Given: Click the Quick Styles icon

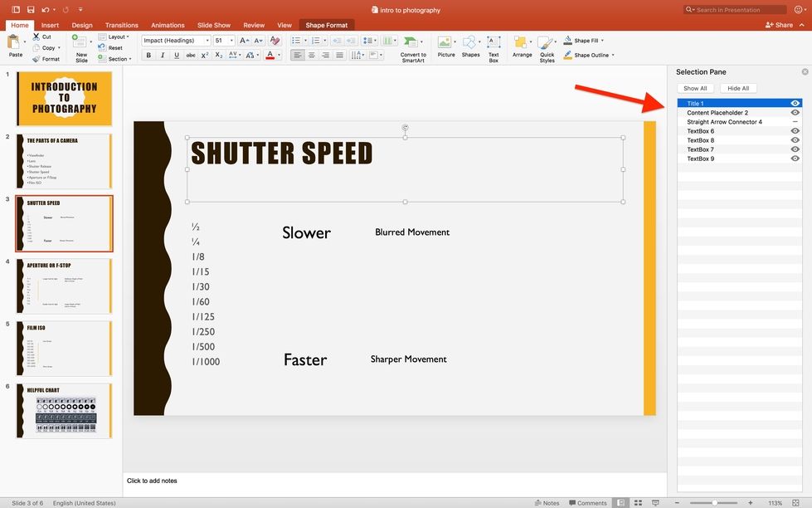Looking at the screenshot, I should [547, 43].
